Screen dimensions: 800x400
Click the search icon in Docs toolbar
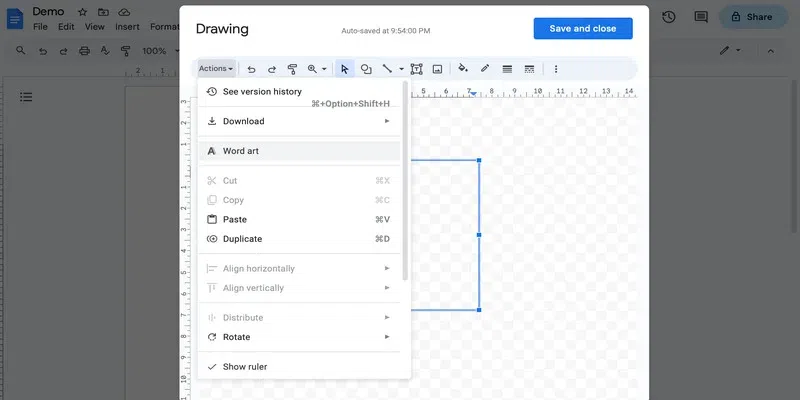pos(20,51)
